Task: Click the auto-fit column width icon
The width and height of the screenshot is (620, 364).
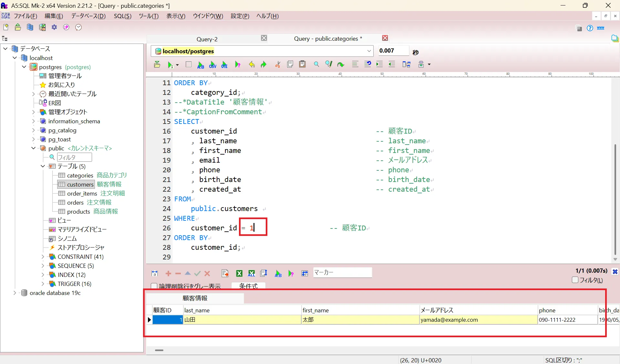Action: (x=155, y=273)
